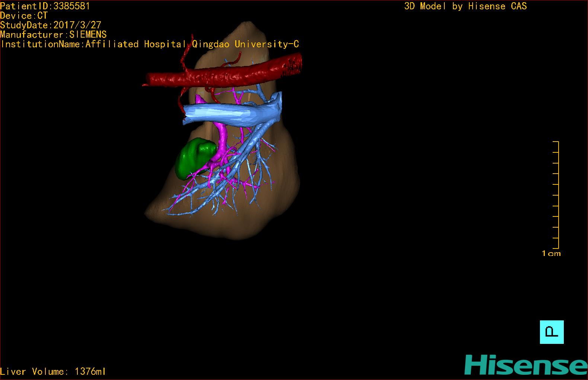Click the '1cm' scale ruler label
This screenshot has height=380, width=588.
pos(551,253)
